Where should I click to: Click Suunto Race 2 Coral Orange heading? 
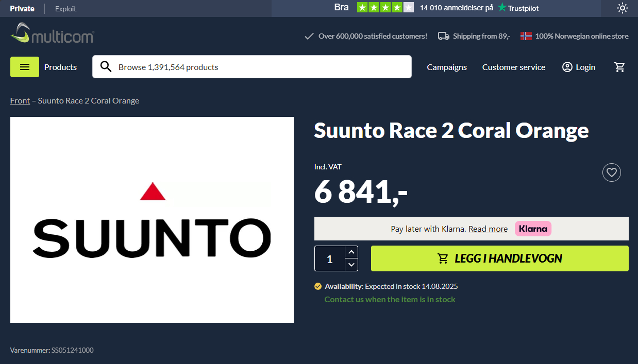[x=451, y=130]
